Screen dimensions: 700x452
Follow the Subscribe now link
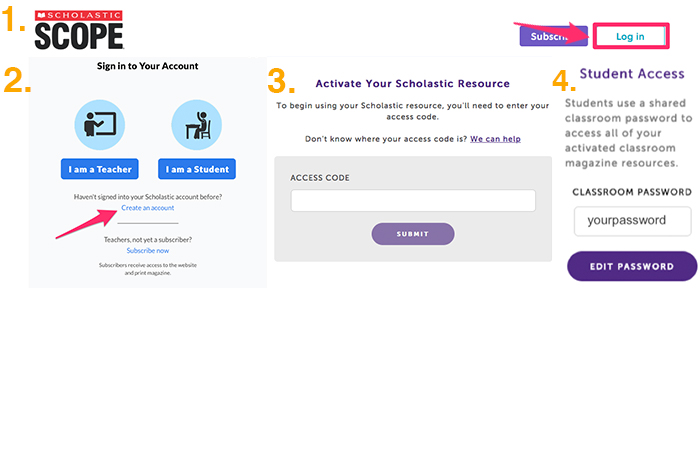click(x=148, y=250)
